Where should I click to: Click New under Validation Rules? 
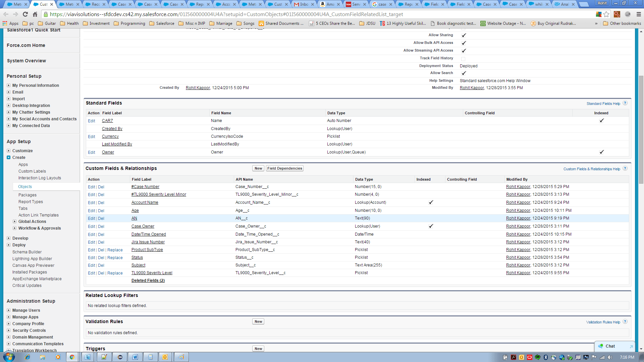(258, 321)
